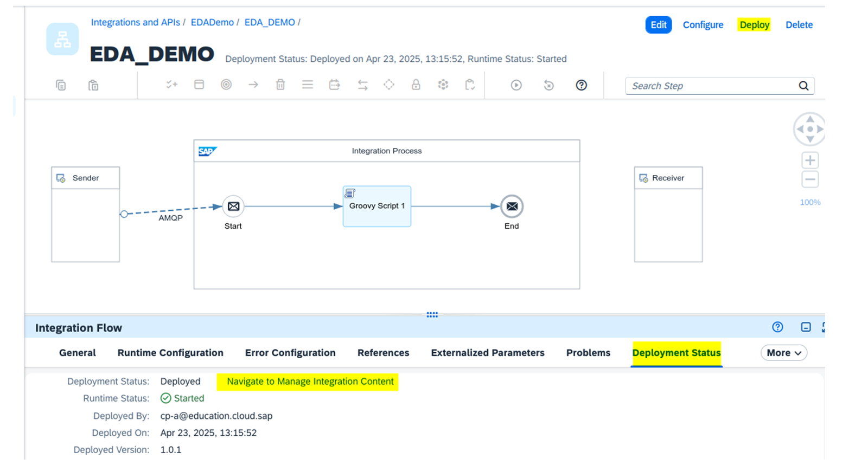Click the panel's Deployed On date value
This screenshot has height=465, width=868.
[208, 433]
